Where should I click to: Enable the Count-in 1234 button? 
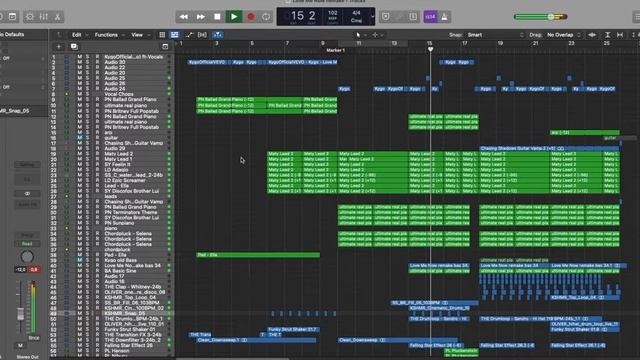point(430,17)
